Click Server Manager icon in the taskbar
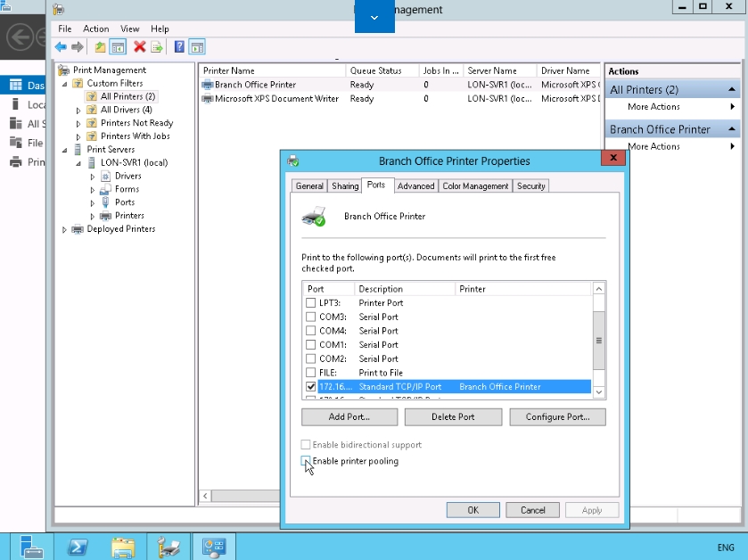 pos(32,546)
